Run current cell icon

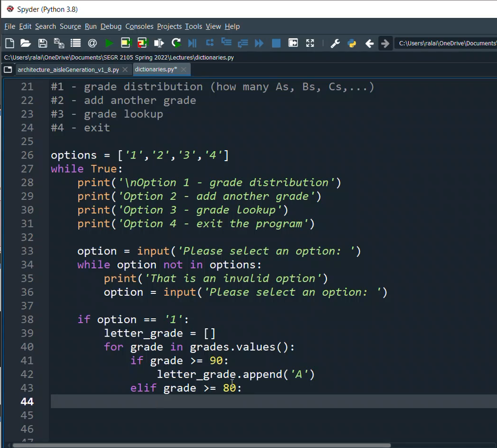(x=126, y=43)
